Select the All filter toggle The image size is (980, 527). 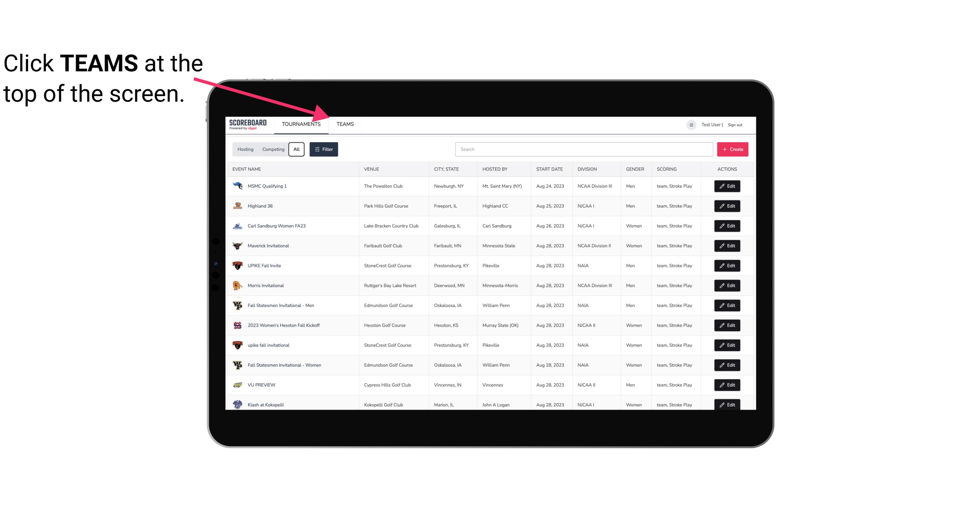pos(296,149)
